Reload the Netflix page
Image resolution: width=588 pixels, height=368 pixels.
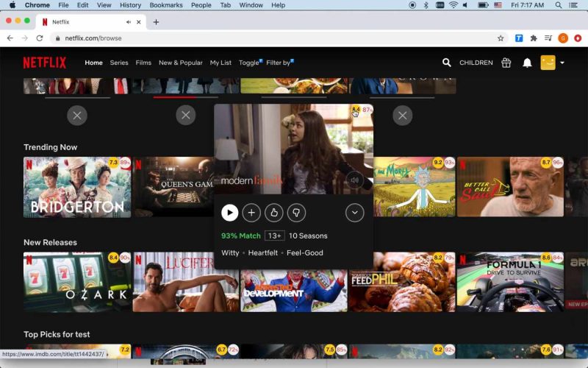point(40,38)
